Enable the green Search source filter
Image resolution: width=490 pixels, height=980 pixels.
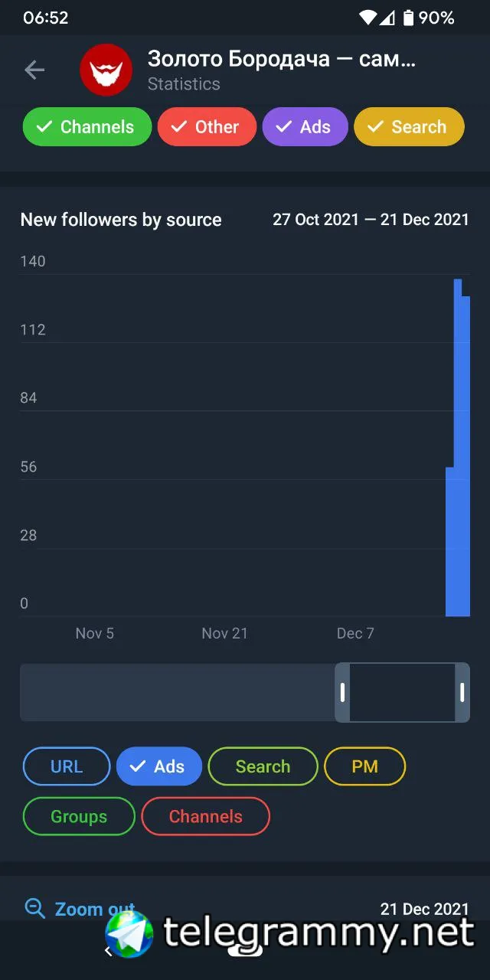(x=263, y=766)
